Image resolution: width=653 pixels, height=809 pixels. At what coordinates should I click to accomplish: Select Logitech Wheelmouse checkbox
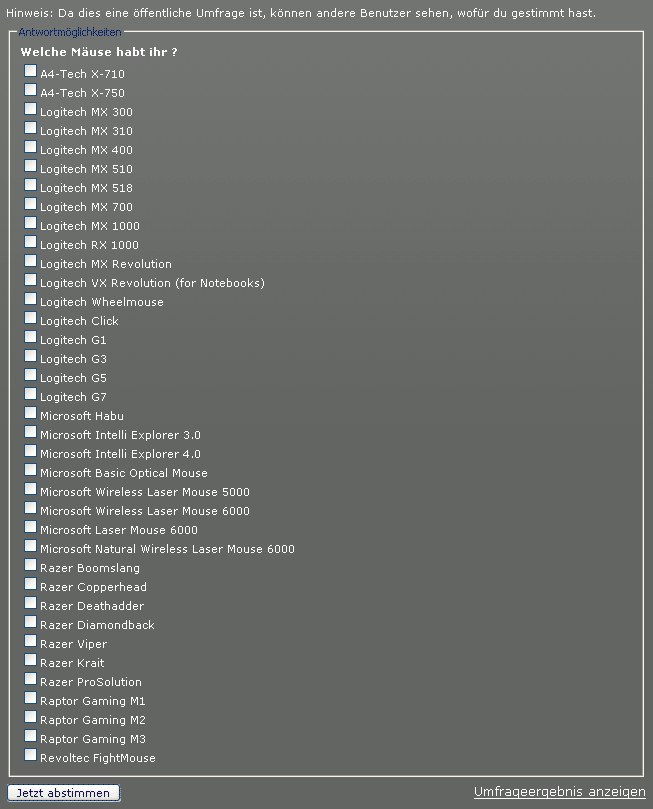[30, 299]
